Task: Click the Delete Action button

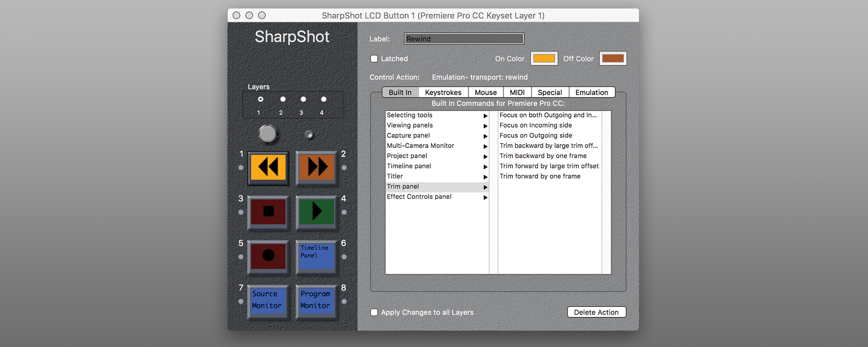Action: point(596,312)
